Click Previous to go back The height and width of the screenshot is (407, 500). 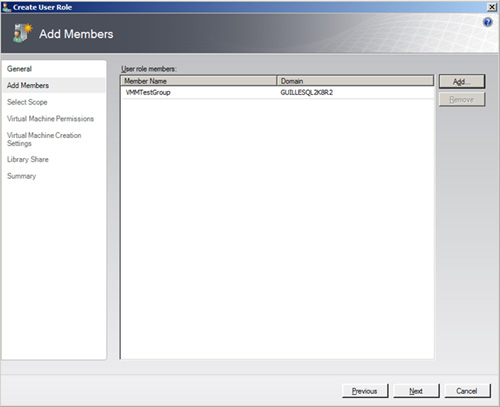pos(365,391)
